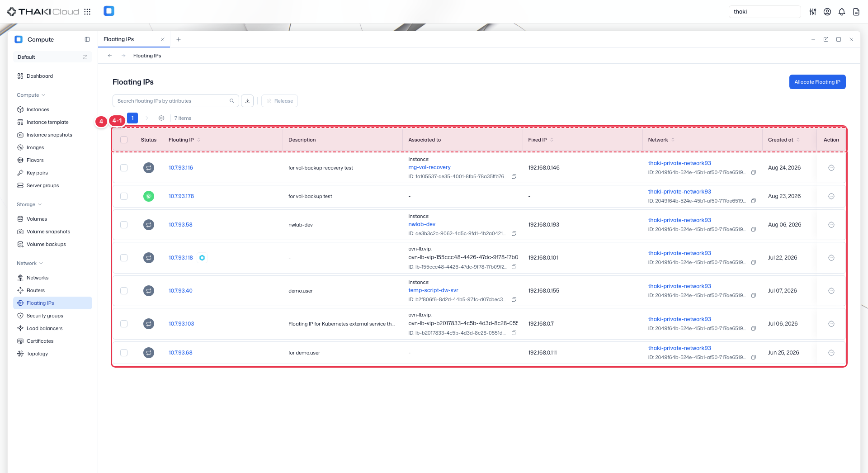Click Kubernetes badge next to 10.7.93.118
The width and height of the screenshot is (868, 473).
click(x=202, y=258)
